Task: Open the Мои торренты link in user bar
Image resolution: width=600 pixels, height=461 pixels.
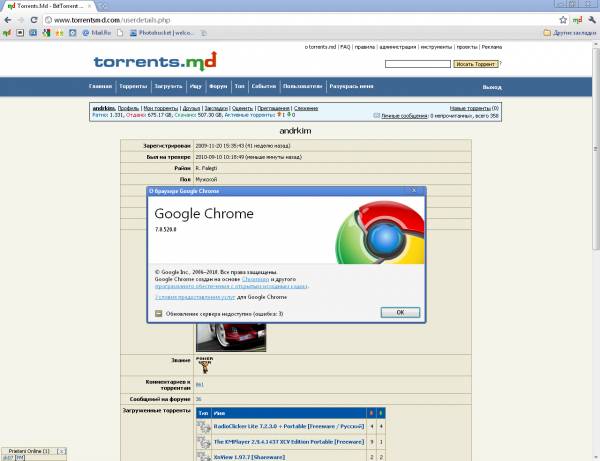Action: (x=161, y=108)
